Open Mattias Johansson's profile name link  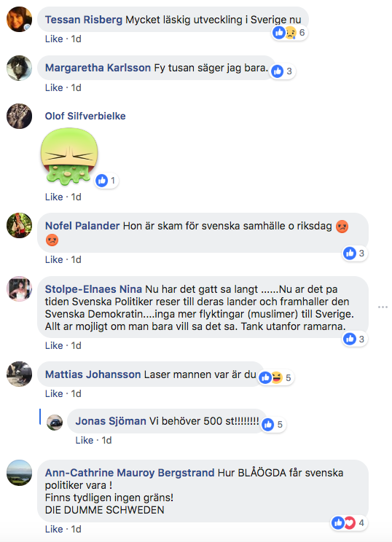[x=93, y=374]
